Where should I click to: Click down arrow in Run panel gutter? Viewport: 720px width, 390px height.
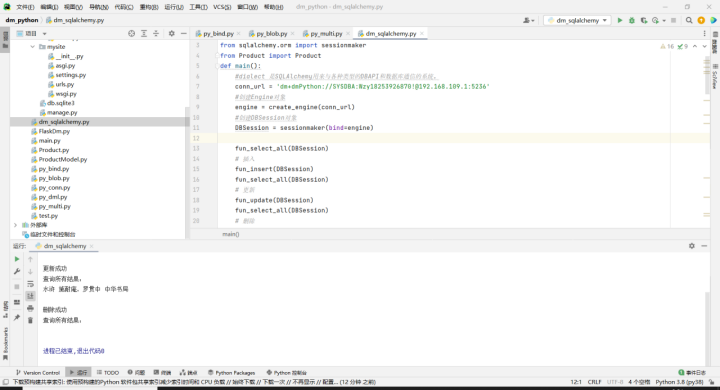(30, 271)
